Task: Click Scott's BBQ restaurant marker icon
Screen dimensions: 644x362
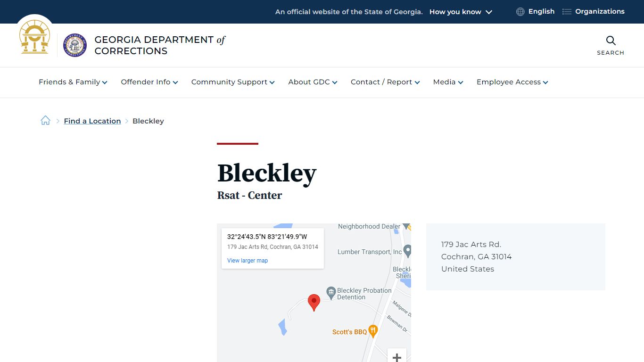Action: coord(373,331)
